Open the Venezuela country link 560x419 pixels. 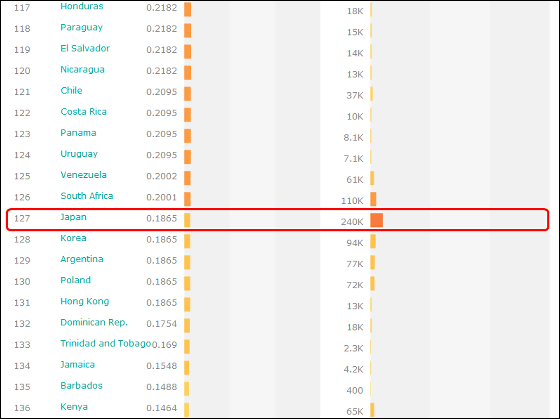[x=84, y=175]
